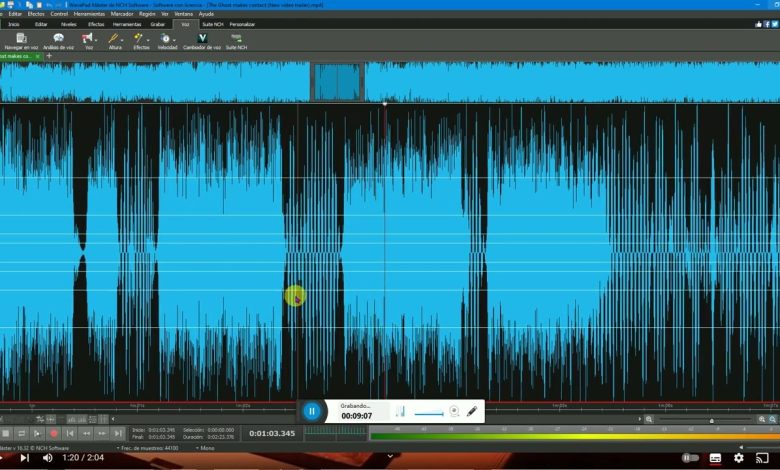The image size is (780, 470).
Task: Click the Personalizar tab button
Action: click(242, 23)
